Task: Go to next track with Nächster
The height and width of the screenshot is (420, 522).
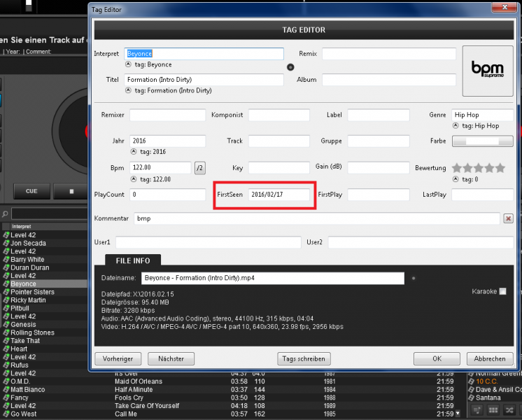Action: coord(171,358)
